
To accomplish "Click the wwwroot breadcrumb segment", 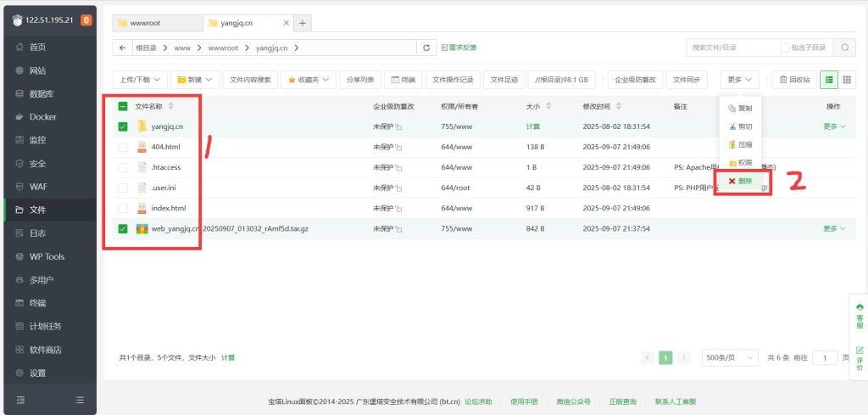I will click(223, 48).
